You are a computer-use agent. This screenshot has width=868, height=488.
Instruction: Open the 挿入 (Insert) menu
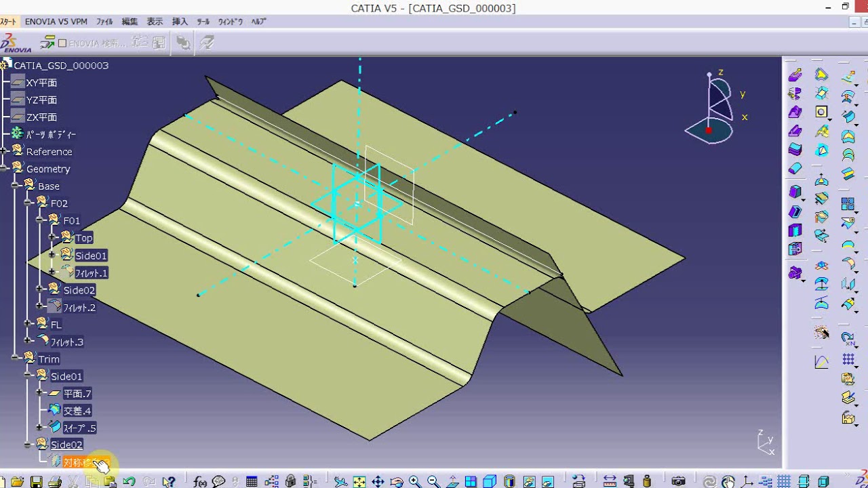(180, 22)
